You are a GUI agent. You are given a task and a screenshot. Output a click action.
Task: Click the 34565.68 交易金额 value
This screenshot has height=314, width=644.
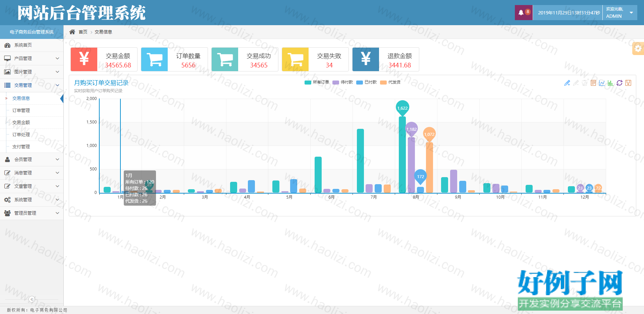pos(118,65)
